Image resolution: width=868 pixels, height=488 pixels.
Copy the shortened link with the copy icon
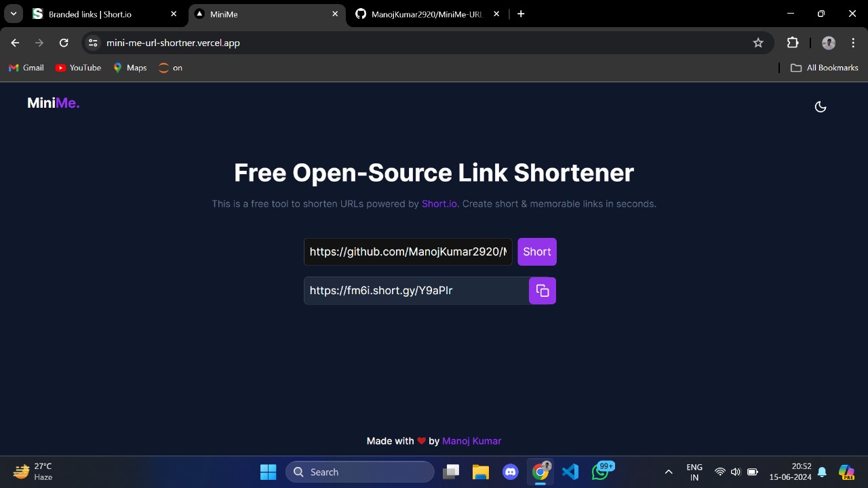[542, 291]
